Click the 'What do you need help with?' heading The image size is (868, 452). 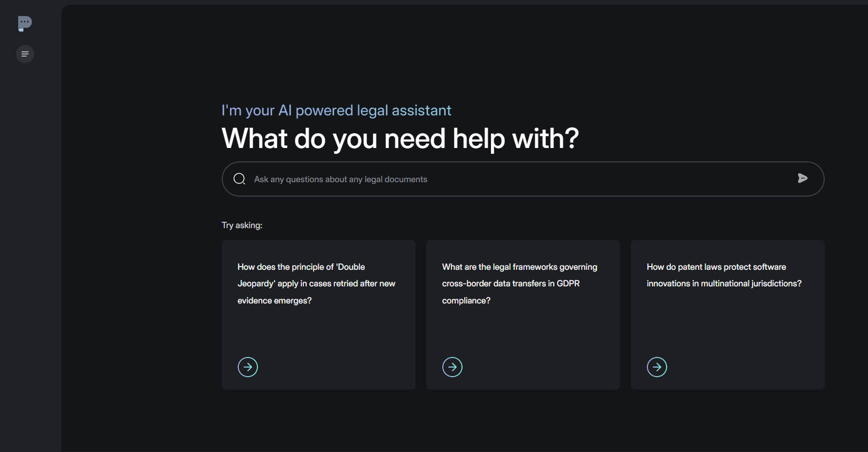pos(400,139)
